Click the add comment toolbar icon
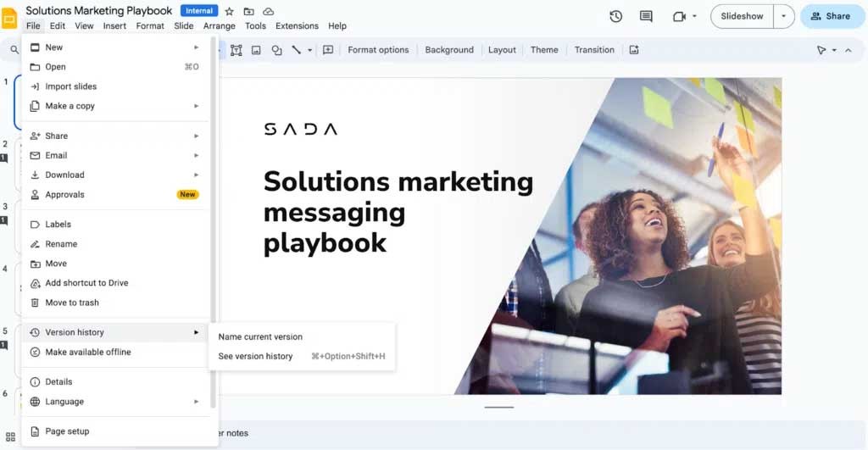This screenshot has height=450, width=868. (x=328, y=50)
